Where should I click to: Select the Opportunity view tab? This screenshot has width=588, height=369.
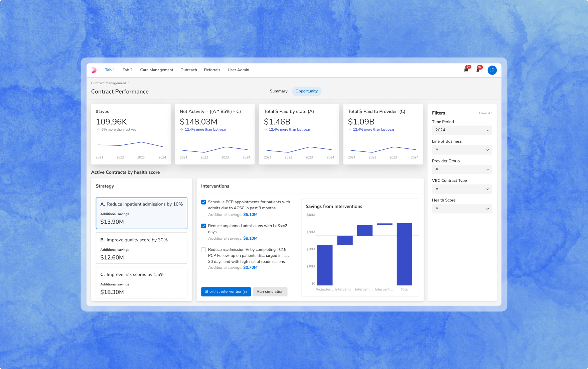point(307,91)
